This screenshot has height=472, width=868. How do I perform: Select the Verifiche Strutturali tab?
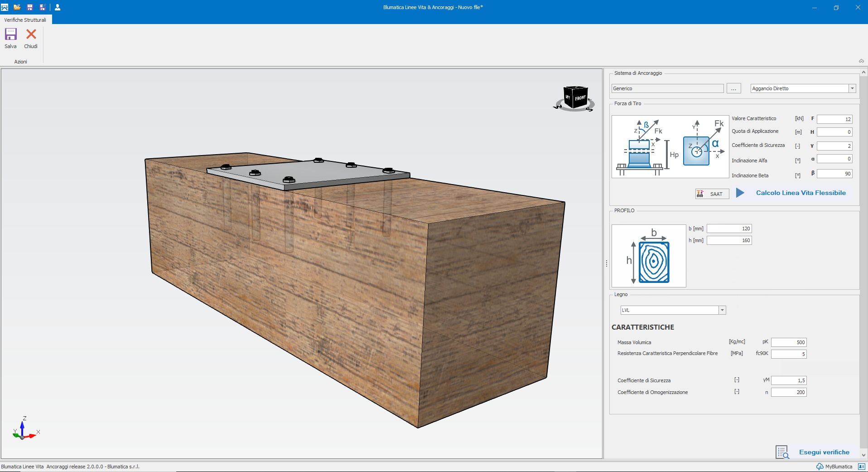tap(25, 20)
